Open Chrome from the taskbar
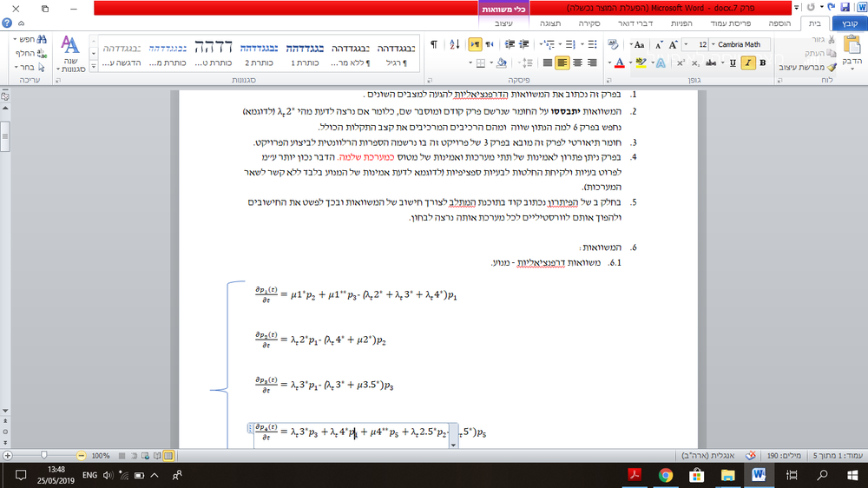Image resolution: width=868 pixels, height=488 pixels. point(666,475)
